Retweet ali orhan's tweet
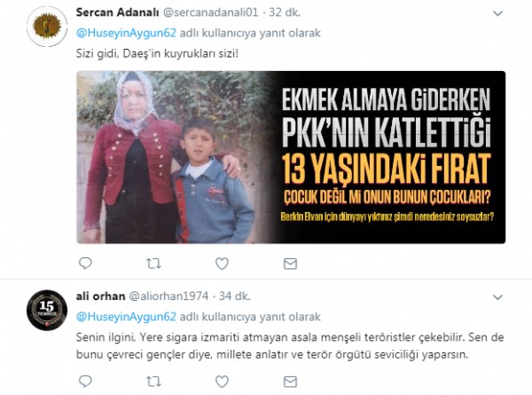The image size is (532, 395). pyautogui.click(x=153, y=382)
